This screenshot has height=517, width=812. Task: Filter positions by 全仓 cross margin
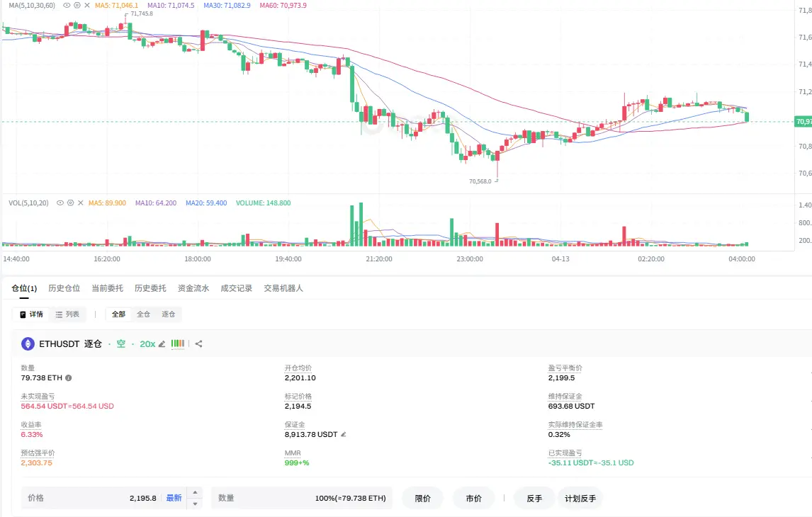click(143, 314)
